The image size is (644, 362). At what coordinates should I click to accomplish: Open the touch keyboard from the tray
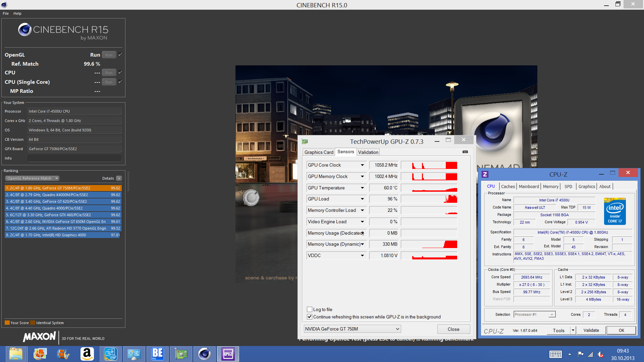click(x=555, y=354)
